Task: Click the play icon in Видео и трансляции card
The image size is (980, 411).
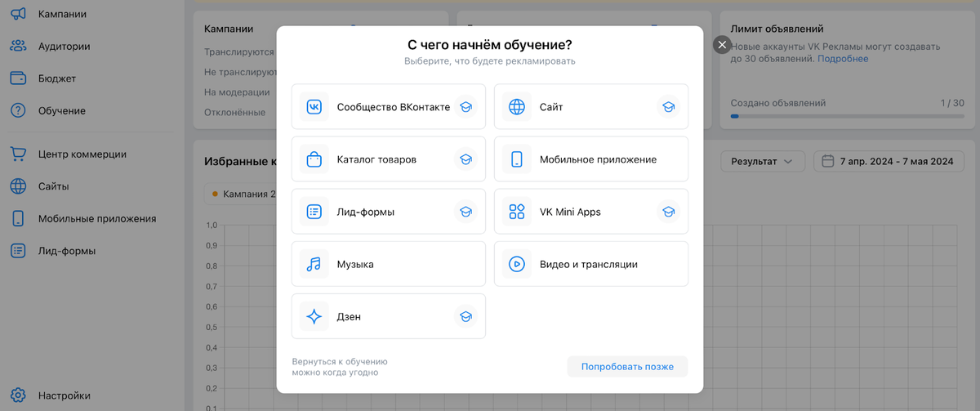Action: pos(517,264)
